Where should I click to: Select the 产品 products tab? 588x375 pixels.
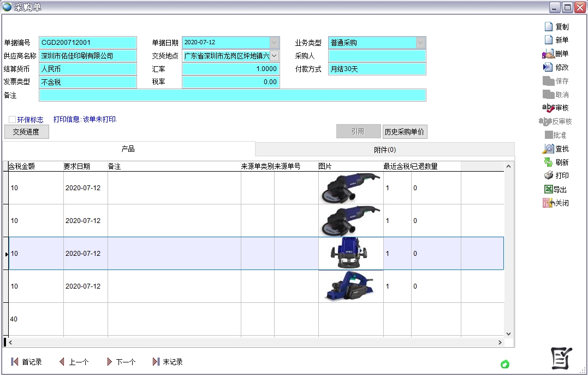point(129,149)
